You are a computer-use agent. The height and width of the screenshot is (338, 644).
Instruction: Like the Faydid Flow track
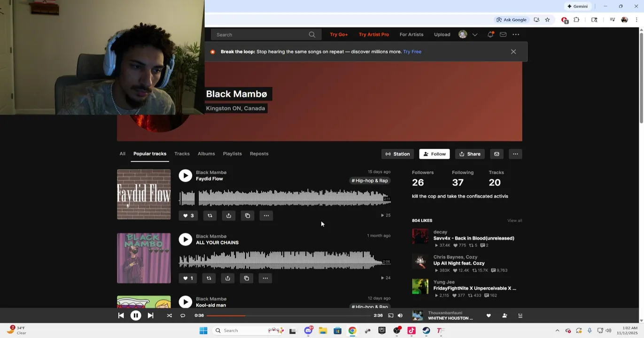188,215
